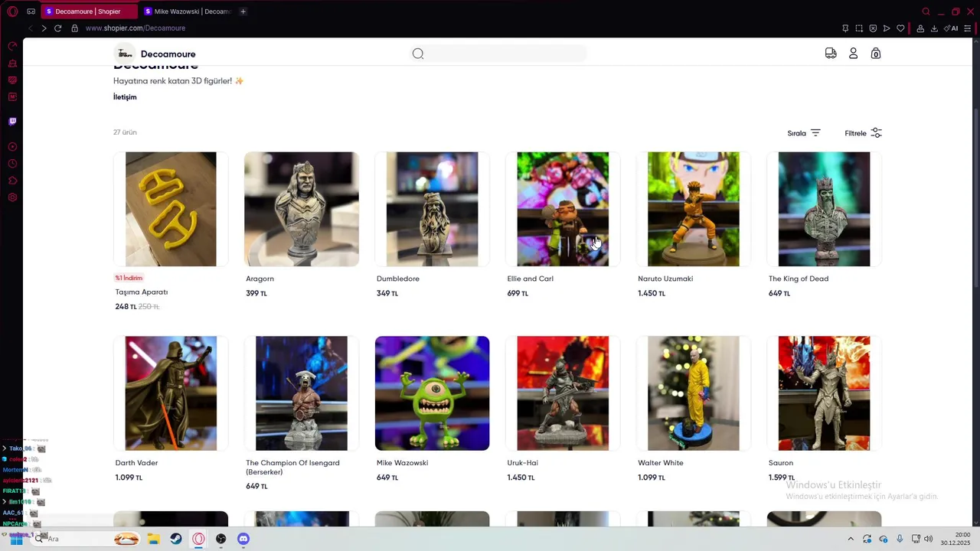Click the order tracking truck icon
980x551 pixels.
pos(831,54)
